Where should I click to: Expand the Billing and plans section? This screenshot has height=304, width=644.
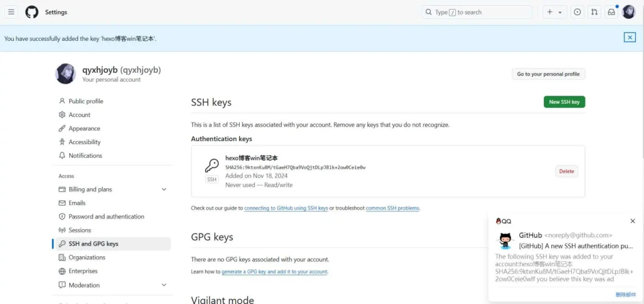(x=164, y=189)
